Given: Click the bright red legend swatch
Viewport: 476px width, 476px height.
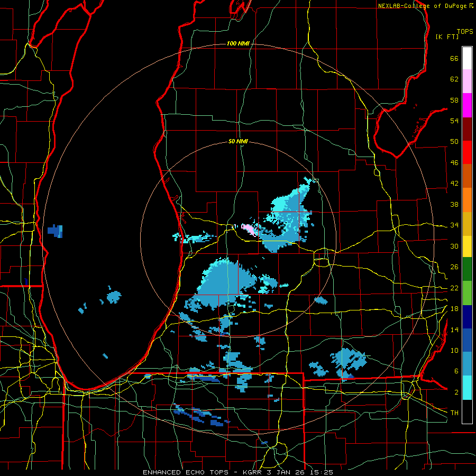Looking at the screenshot, I should click(467, 152).
